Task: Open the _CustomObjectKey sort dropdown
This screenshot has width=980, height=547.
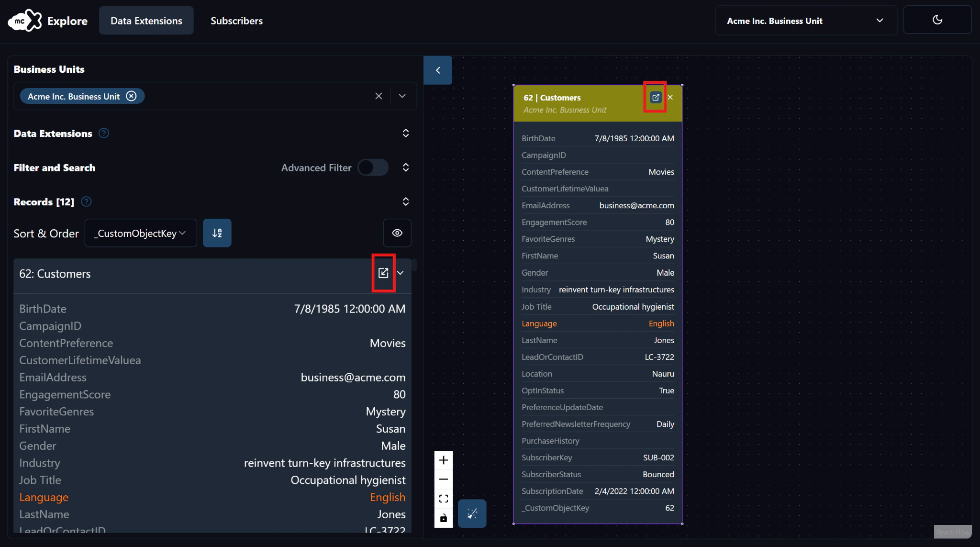Action: click(x=141, y=233)
